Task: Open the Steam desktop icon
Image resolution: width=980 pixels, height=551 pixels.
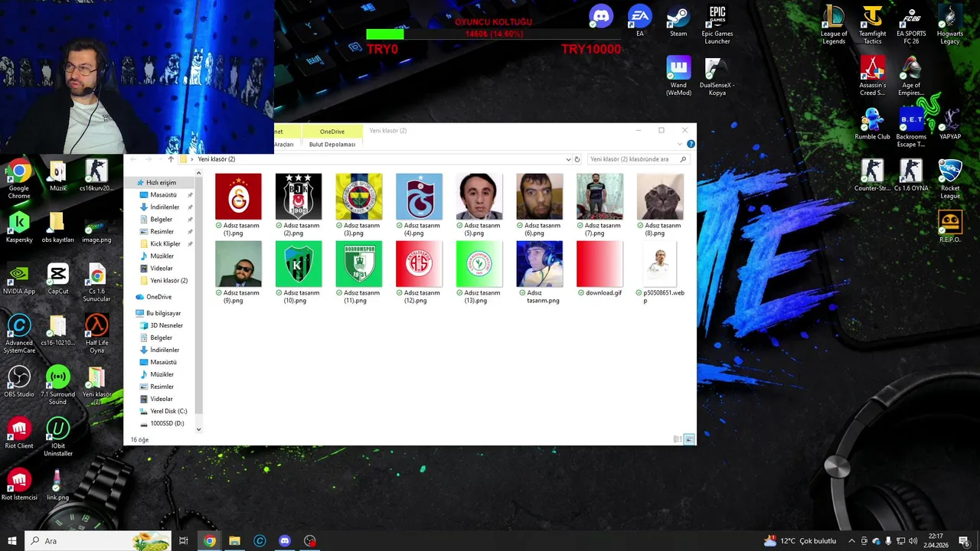Action: 678,21
